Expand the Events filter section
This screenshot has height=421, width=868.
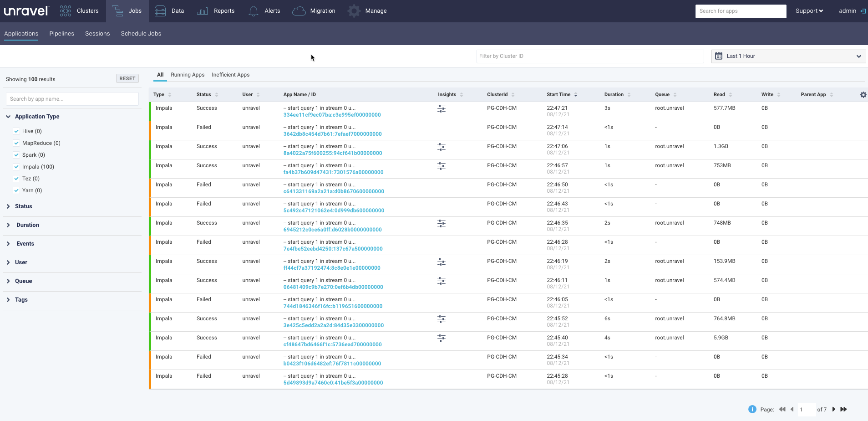(x=8, y=244)
